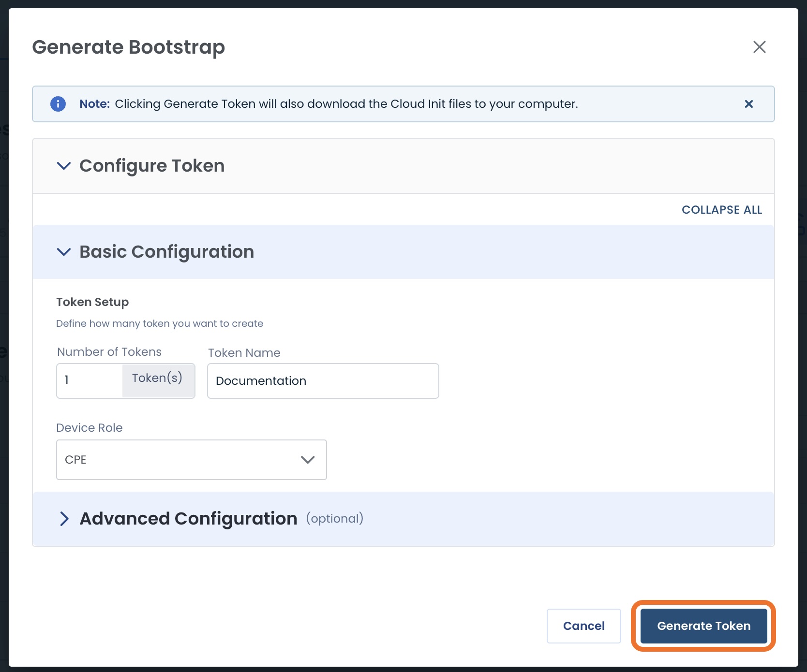Screen dimensions: 807x672
Task: Click the Token Name input field
Action: coord(323,381)
